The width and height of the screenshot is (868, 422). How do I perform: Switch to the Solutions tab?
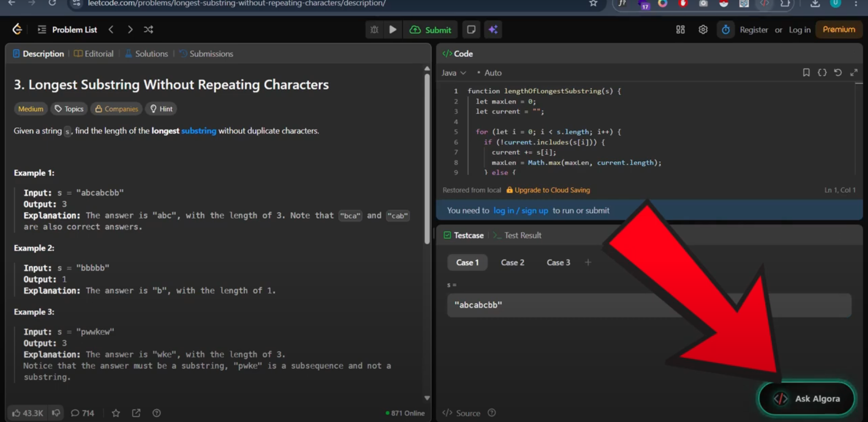[146, 53]
